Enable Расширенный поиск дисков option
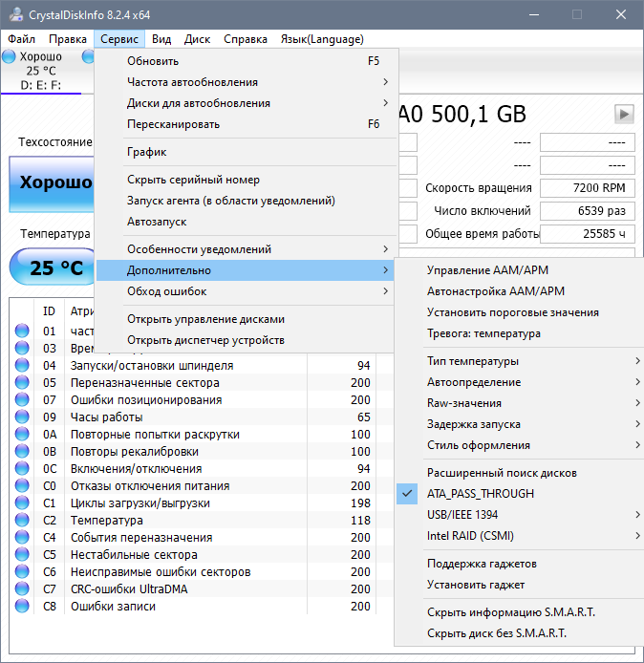The image size is (644, 663). click(502, 473)
